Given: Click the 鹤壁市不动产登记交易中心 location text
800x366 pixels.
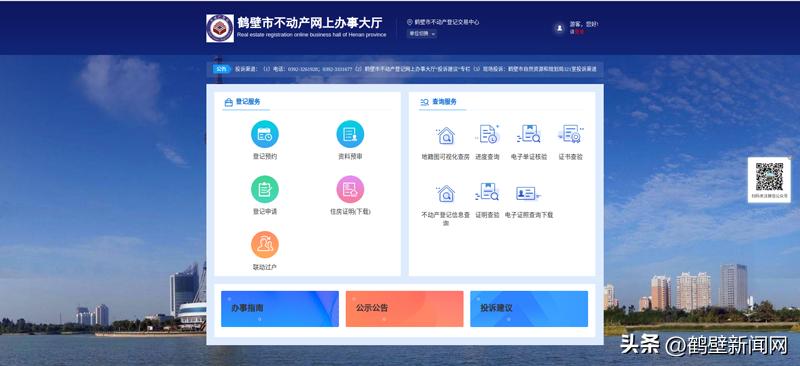Looking at the screenshot, I should 447,22.
